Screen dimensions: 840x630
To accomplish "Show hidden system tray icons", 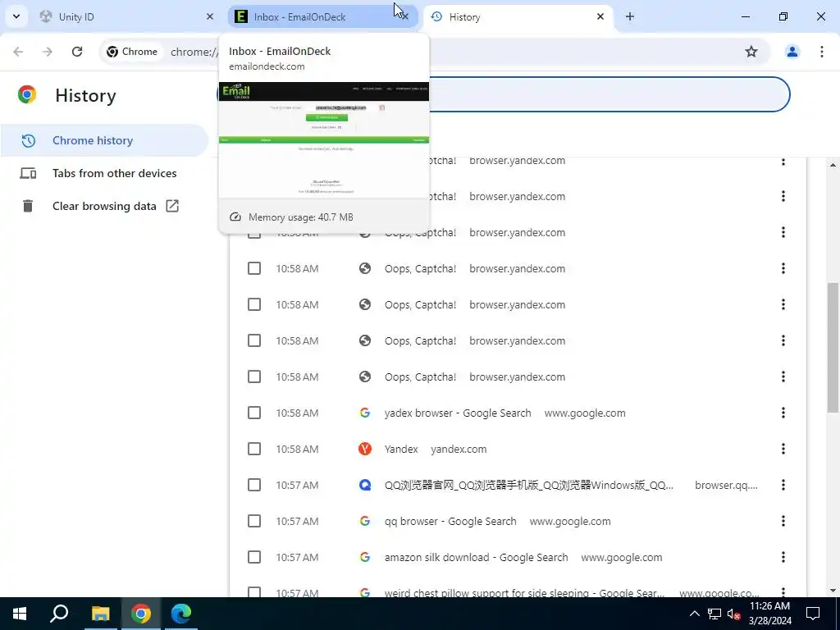I will point(694,614).
